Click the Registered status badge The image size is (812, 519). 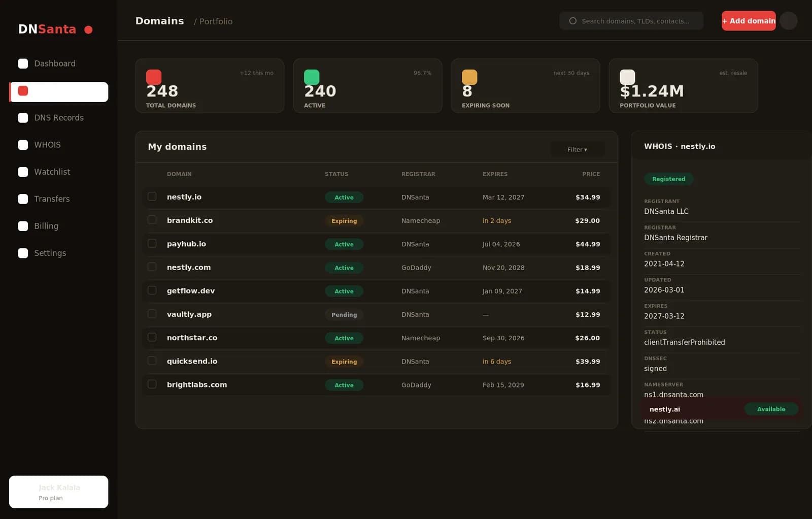pos(668,179)
